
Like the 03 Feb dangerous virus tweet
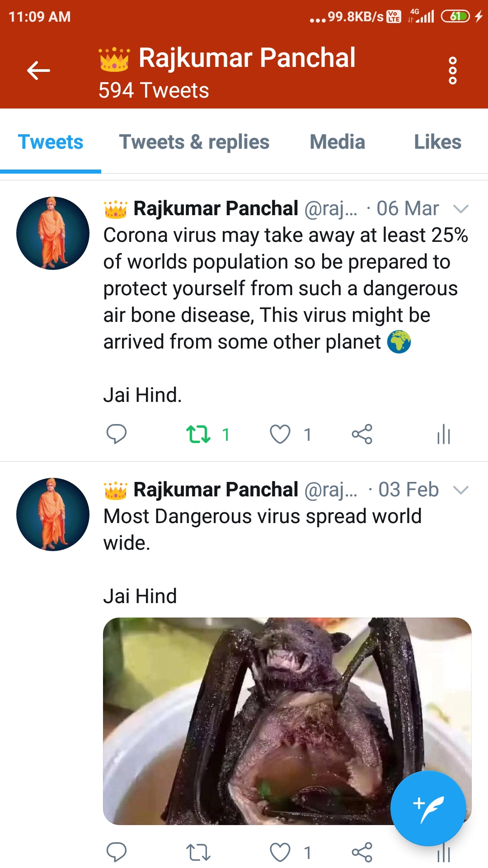tap(280, 853)
